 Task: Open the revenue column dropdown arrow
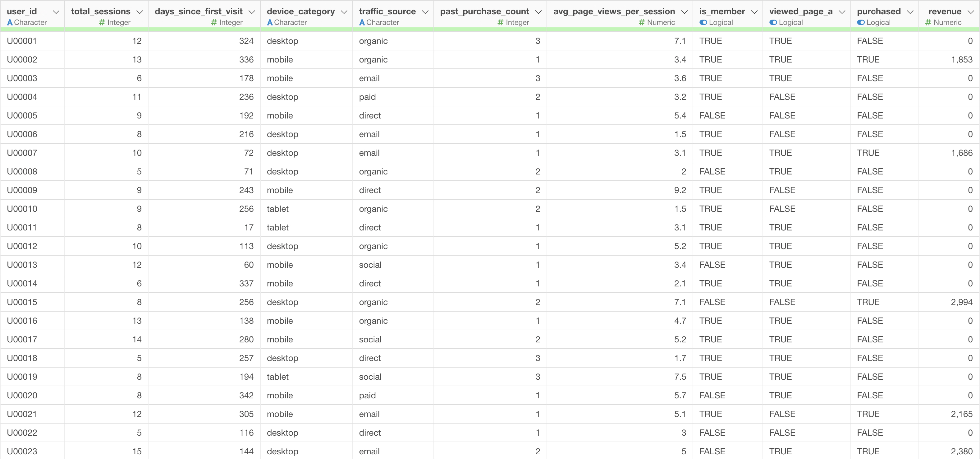click(970, 12)
